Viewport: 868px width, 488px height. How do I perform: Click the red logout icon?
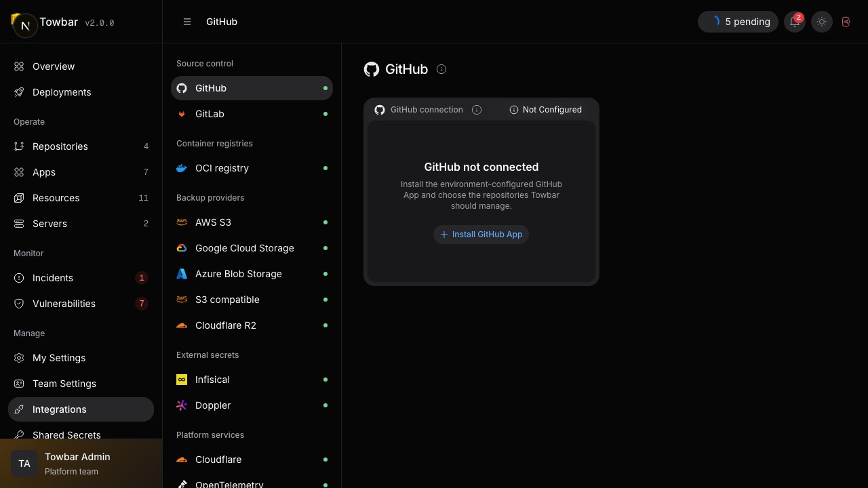point(846,22)
